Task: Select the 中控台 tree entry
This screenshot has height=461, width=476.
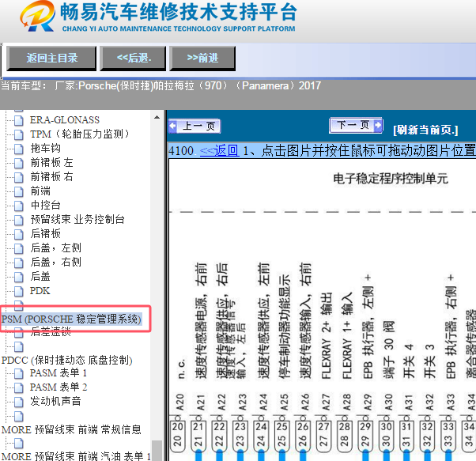Action: pyautogui.click(x=45, y=205)
